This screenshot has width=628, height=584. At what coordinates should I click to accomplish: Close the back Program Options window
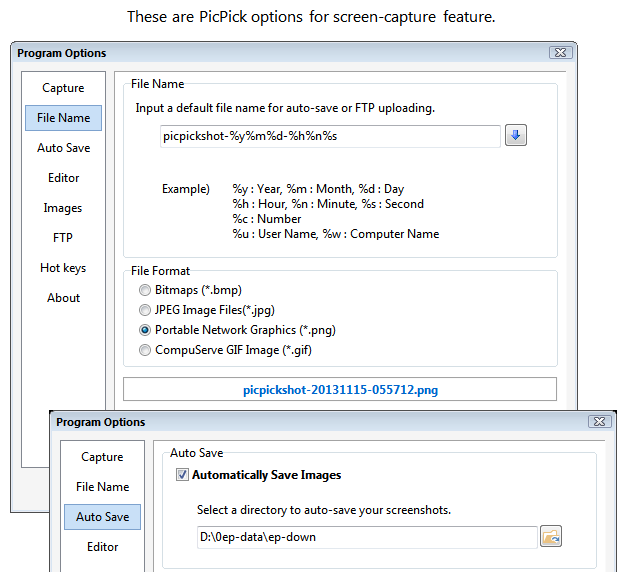(560, 52)
